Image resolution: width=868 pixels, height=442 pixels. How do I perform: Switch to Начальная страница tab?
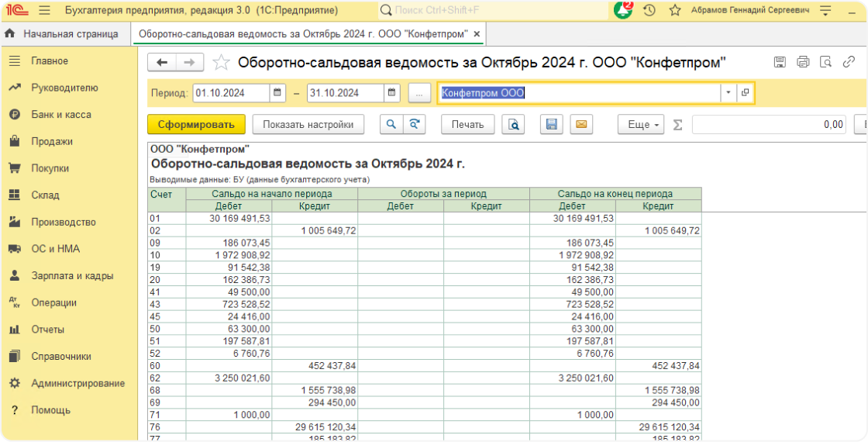(x=65, y=34)
